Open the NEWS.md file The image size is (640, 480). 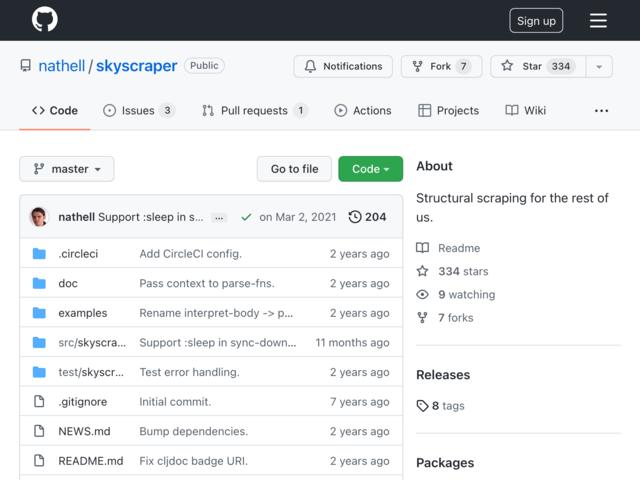point(84,431)
